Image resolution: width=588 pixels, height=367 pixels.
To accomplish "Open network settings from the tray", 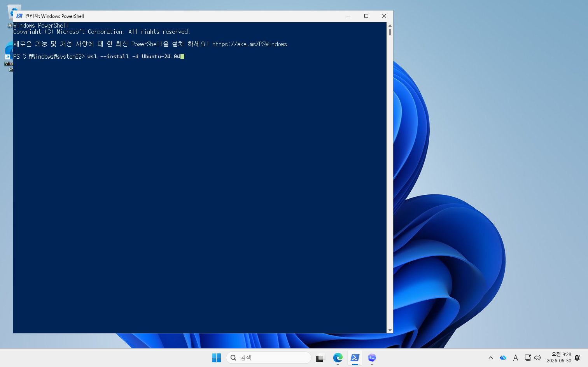I will 528,358.
